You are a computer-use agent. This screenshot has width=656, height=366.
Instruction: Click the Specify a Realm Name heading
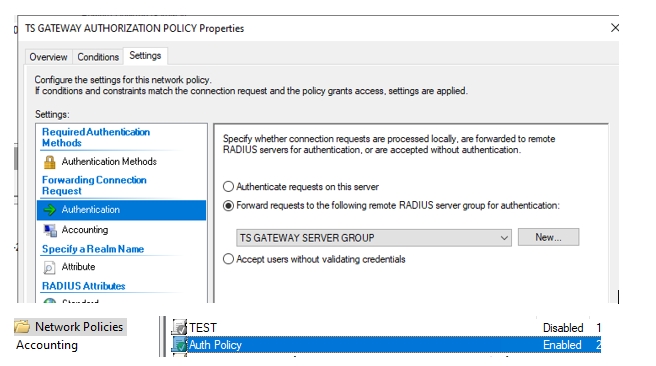pos(93,249)
